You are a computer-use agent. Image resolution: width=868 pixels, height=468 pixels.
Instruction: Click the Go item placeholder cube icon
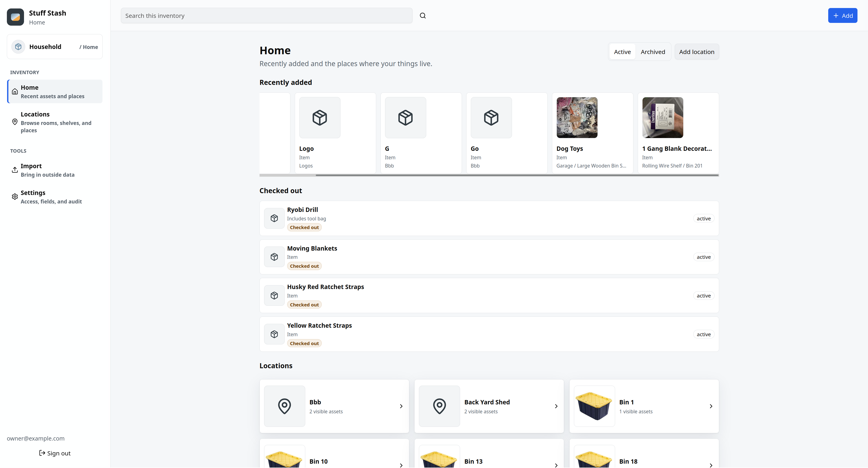491,118
